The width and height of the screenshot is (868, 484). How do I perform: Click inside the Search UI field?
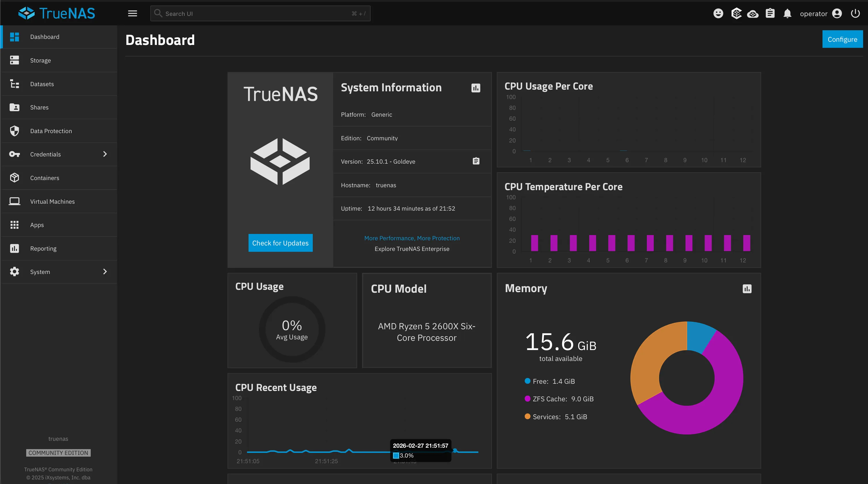point(259,14)
